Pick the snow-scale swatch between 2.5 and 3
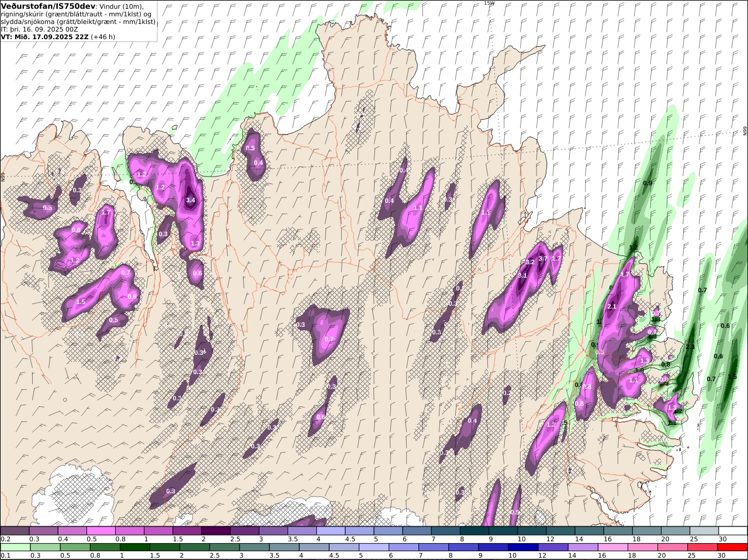This screenshot has width=748, height=560. (245, 531)
